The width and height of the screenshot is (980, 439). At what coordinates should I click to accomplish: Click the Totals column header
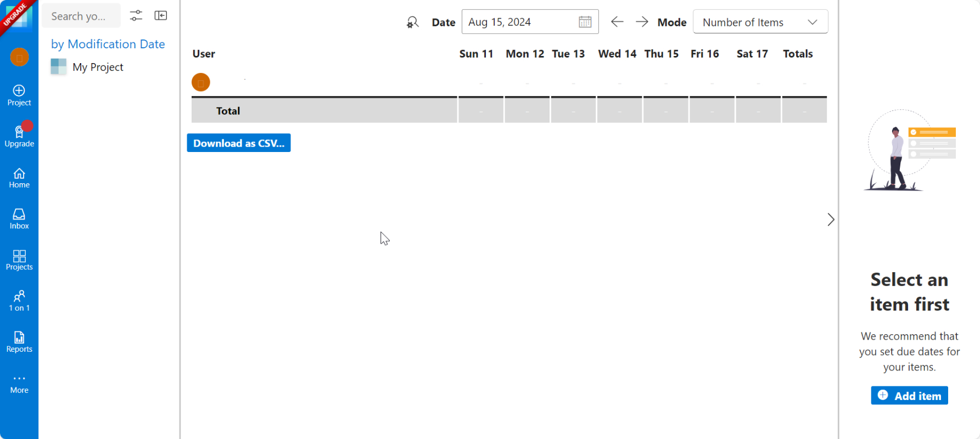tap(798, 54)
